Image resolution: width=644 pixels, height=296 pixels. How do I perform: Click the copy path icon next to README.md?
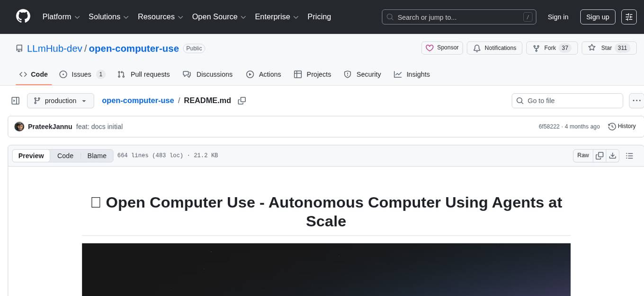pyautogui.click(x=242, y=100)
